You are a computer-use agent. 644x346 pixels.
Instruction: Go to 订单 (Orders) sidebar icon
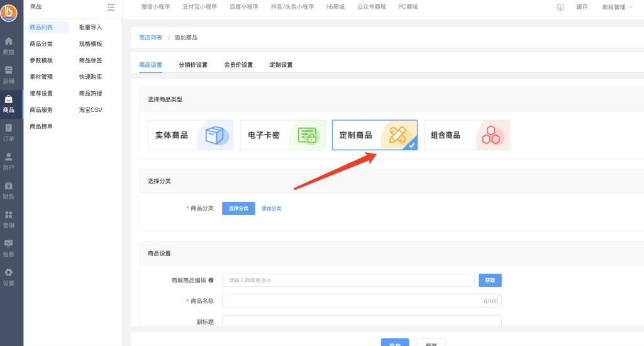(9, 132)
